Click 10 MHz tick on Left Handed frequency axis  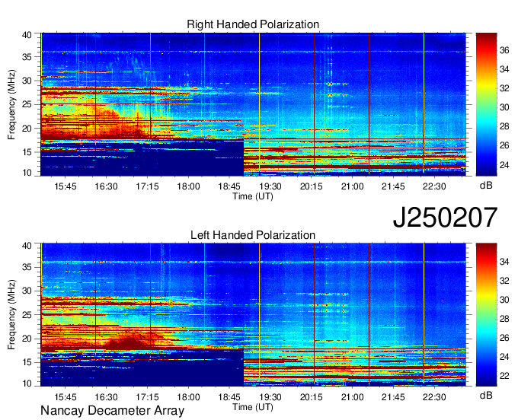(x=27, y=383)
